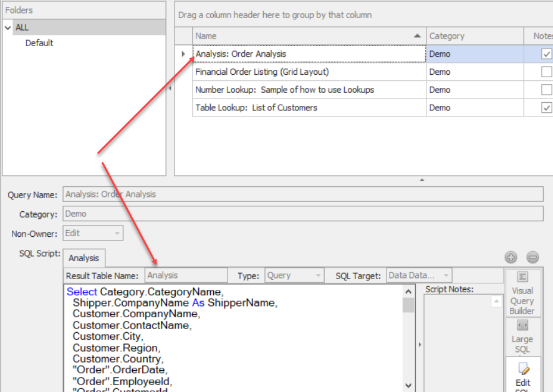Screen dimensions: 553x392
Task: Select the Analysis SQL script tab
Action: pyautogui.click(x=84, y=257)
